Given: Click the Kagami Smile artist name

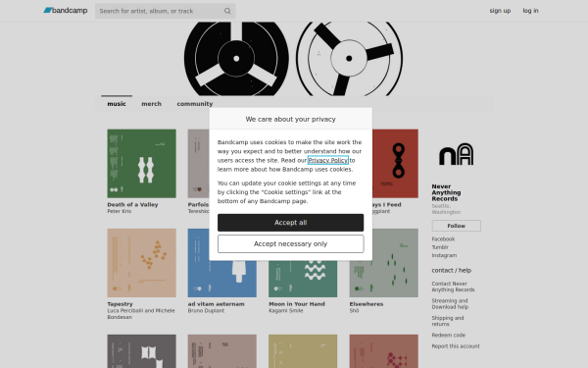Looking at the screenshot, I should [286, 311].
